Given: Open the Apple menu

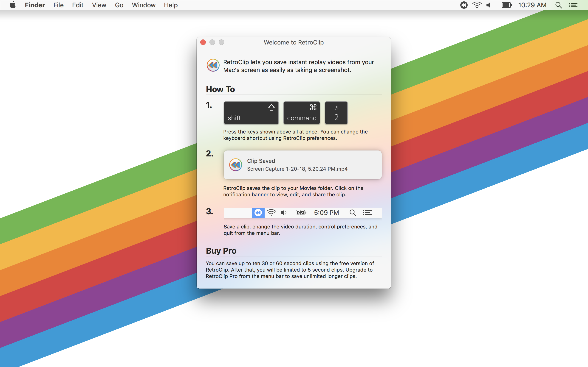Looking at the screenshot, I should click(x=13, y=5).
